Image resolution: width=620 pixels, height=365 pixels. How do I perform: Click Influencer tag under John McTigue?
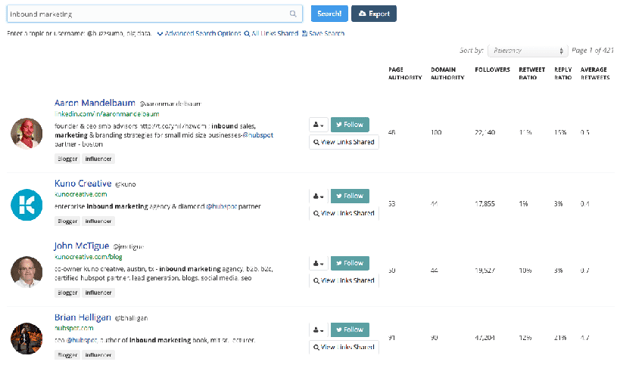(x=98, y=293)
